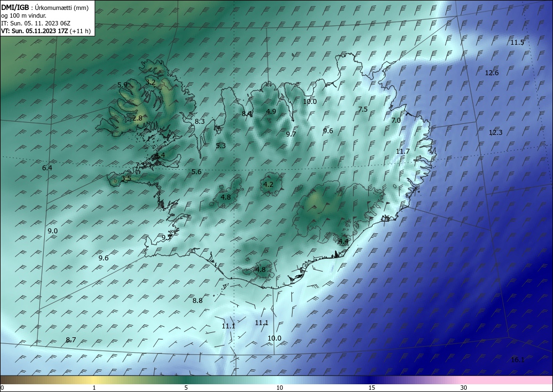Screen dimensions: 553x392
Task: Click the 6.4 value west of Iceland
Action: coord(47,168)
